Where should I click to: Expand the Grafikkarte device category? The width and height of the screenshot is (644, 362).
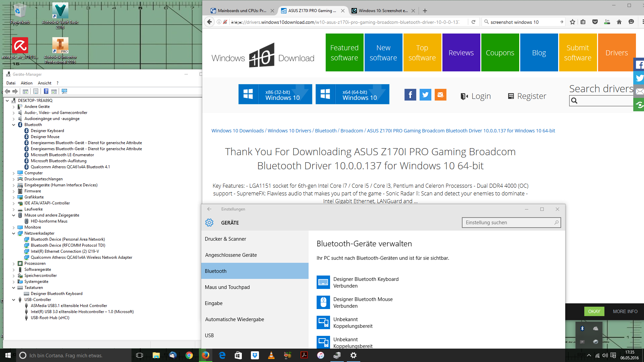(14, 197)
